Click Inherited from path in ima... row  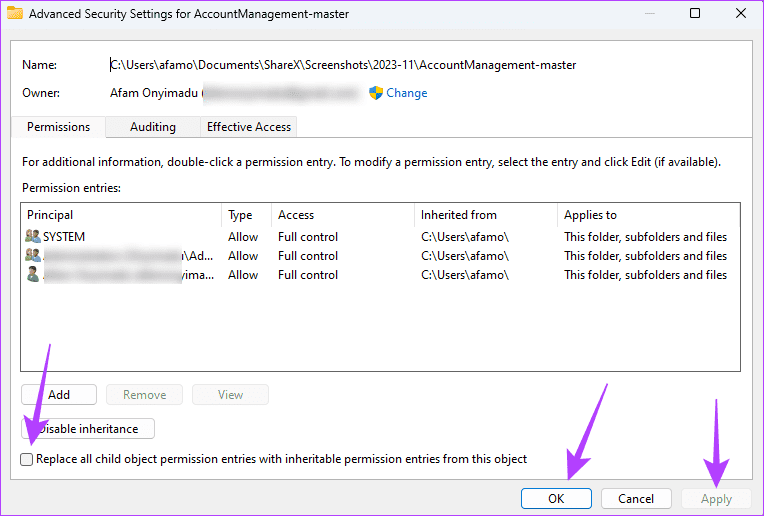pos(465,275)
